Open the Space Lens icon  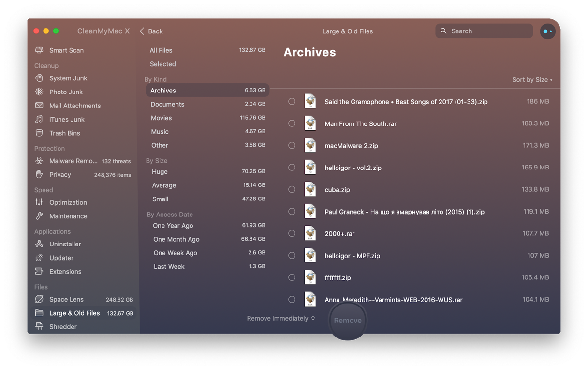pyautogui.click(x=39, y=299)
